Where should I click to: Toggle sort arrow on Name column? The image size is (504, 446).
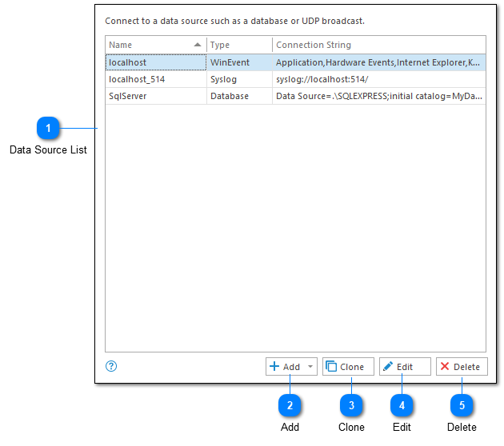[198, 45]
